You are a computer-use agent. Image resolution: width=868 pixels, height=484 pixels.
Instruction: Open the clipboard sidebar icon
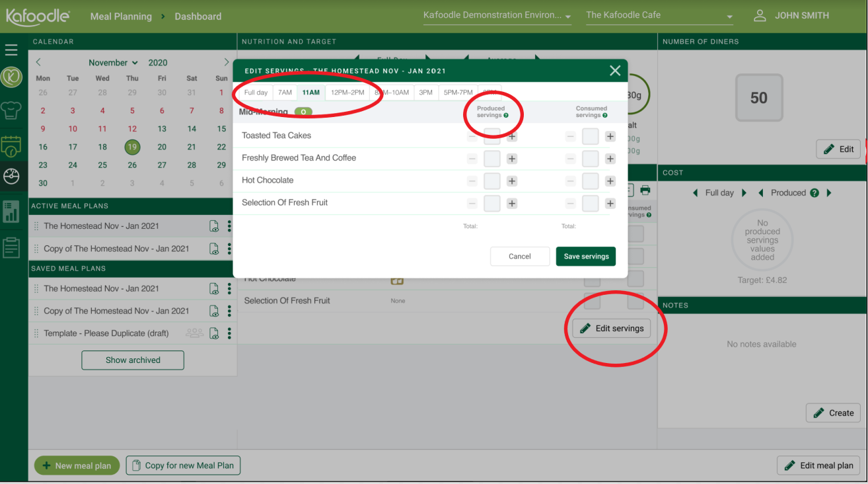coord(11,247)
